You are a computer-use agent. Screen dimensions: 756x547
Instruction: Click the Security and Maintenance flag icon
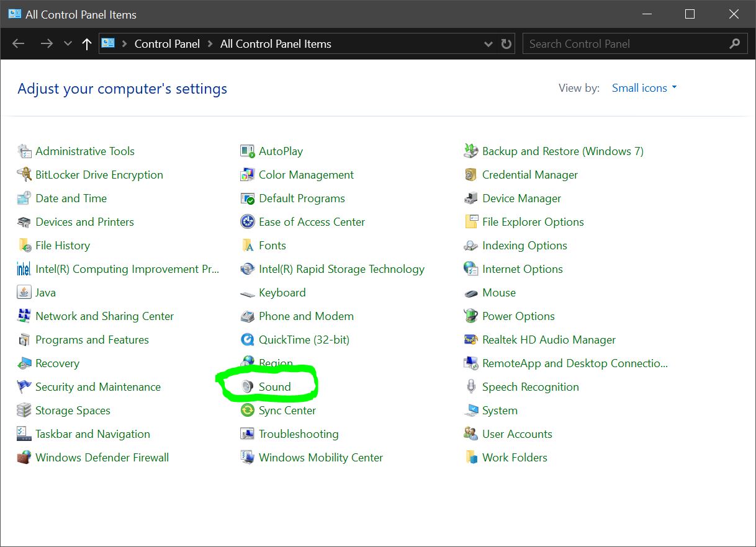[24, 387]
